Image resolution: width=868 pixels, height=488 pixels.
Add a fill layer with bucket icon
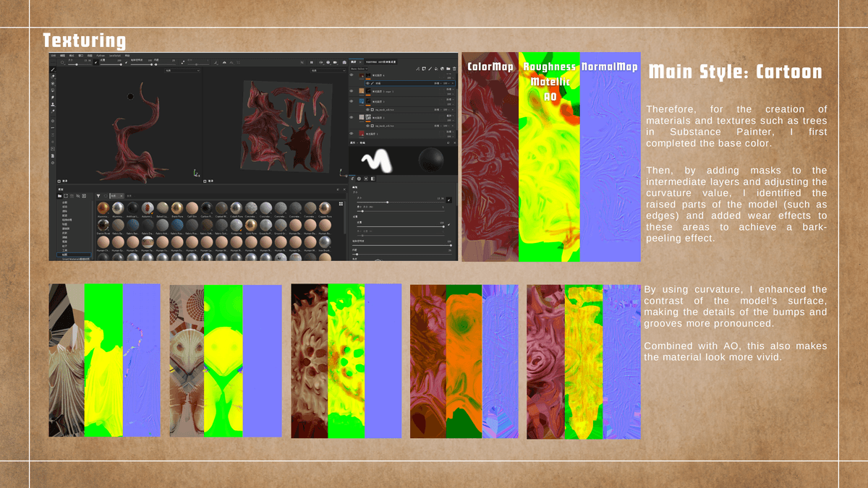pos(436,69)
